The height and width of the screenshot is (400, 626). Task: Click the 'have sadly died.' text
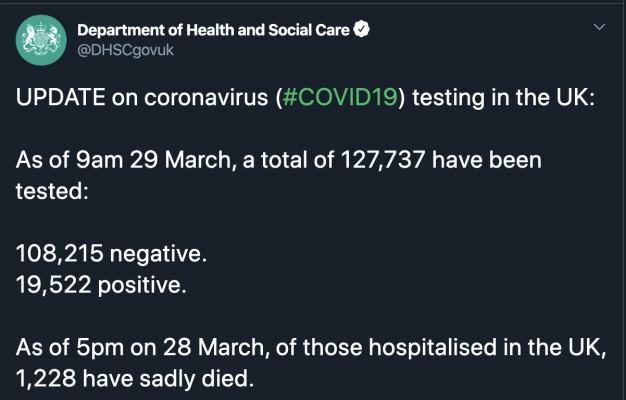(x=168, y=378)
